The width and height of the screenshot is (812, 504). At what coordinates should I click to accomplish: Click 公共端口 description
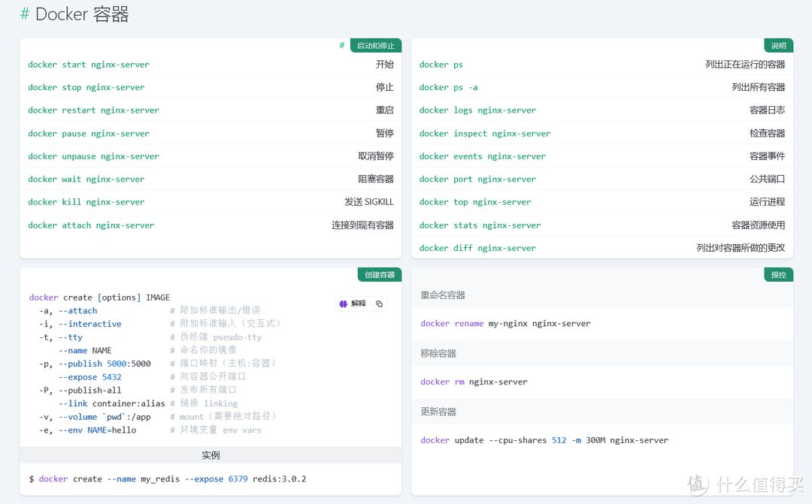768,179
